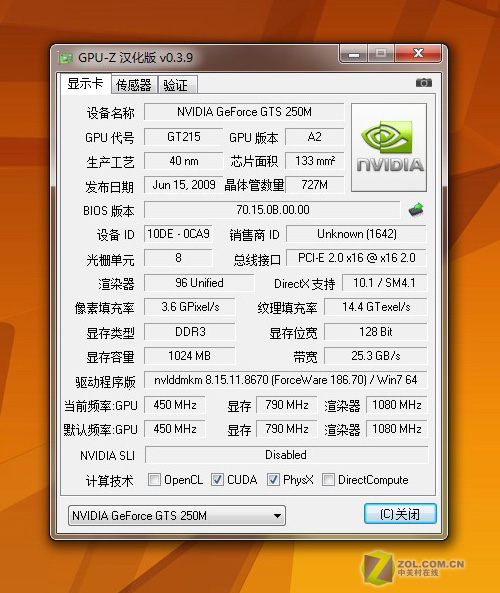Screen dimensions: 500x593
Task: Click the 3.6 GPixel/s fill rate value
Action: [189, 307]
